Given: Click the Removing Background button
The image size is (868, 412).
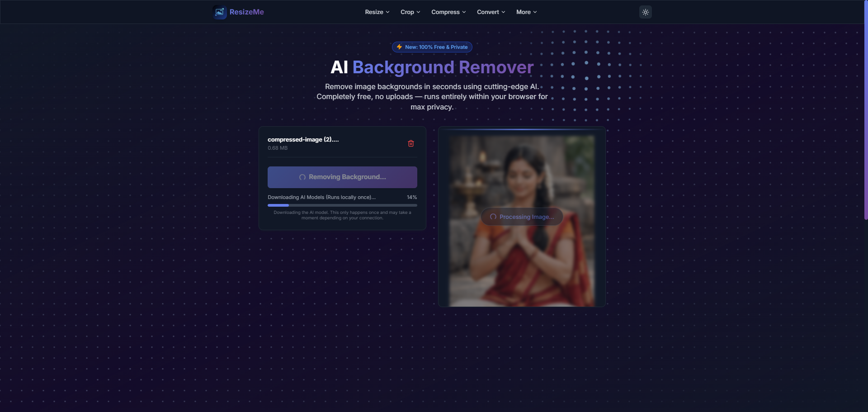Looking at the screenshot, I should click(x=342, y=177).
